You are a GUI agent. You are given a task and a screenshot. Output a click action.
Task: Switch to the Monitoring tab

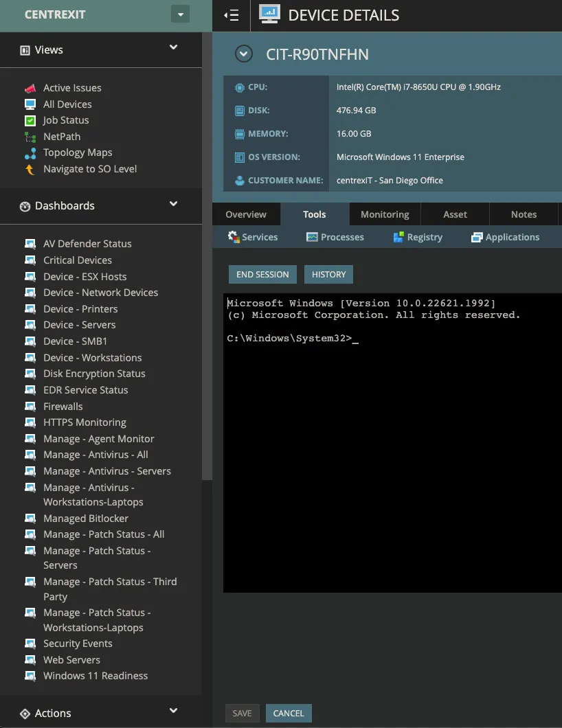(385, 214)
